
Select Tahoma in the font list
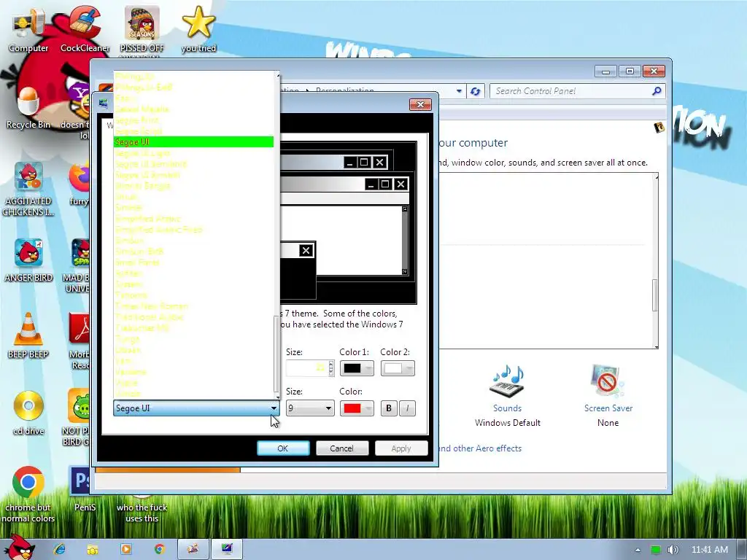coord(193,295)
